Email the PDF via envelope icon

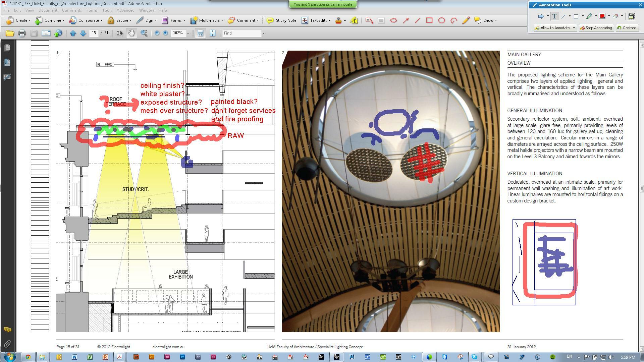tap(46, 33)
